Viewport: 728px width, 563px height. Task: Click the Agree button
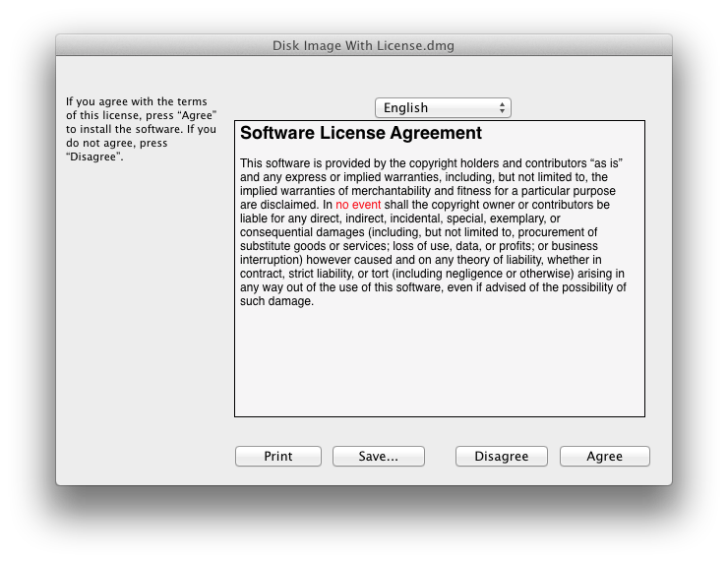[x=604, y=456]
